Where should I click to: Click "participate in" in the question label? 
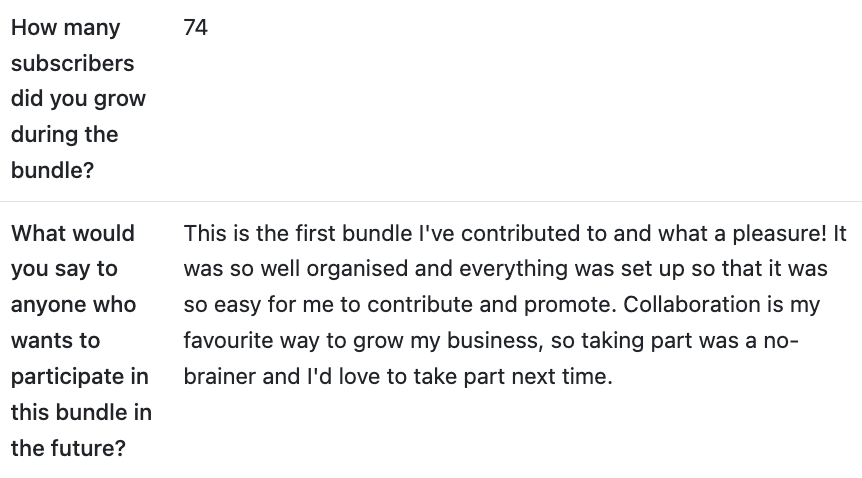(x=79, y=377)
